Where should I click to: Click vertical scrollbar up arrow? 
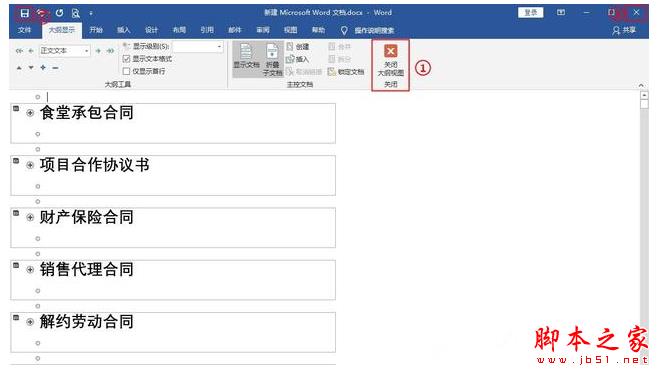tap(644, 96)
